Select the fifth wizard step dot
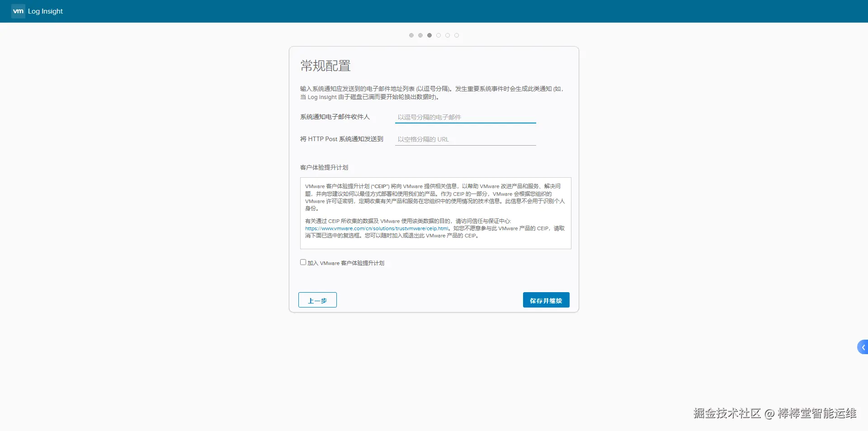Image resolution: width=868 pixels, height=431 pixels. coord(448,35)
